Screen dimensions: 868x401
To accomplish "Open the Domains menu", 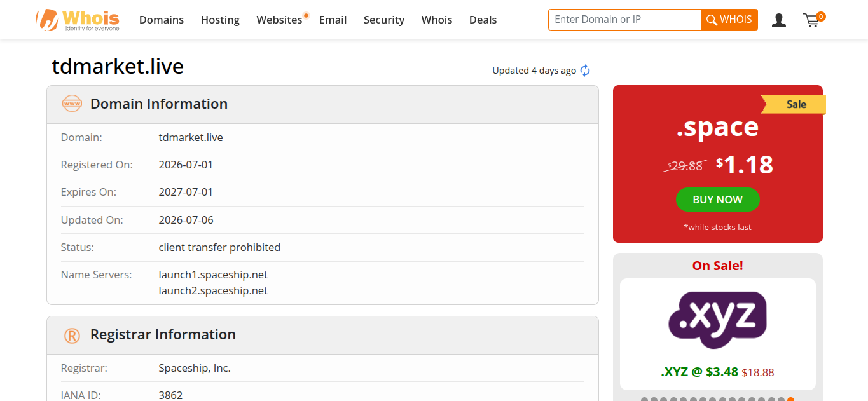I will coord(162,20).
